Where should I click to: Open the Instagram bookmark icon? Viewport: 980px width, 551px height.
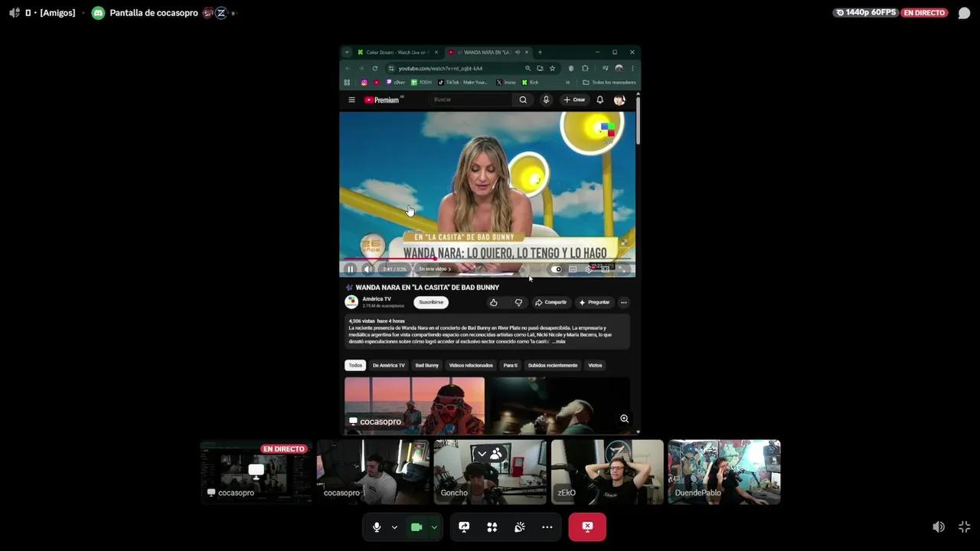[364, 82]
